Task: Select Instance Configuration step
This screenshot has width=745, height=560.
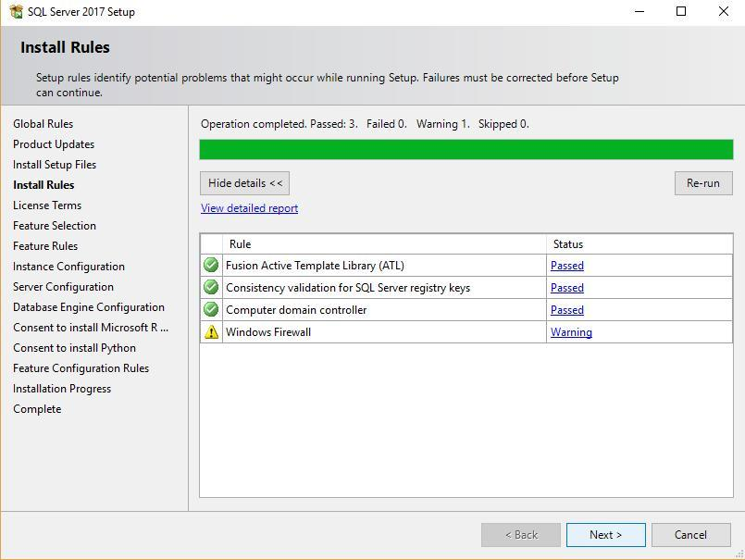Action: pos(68,267)
